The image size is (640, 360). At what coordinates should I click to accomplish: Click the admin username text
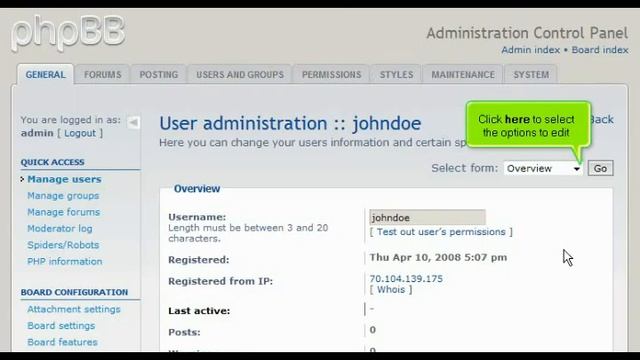(x=37, y=133)
